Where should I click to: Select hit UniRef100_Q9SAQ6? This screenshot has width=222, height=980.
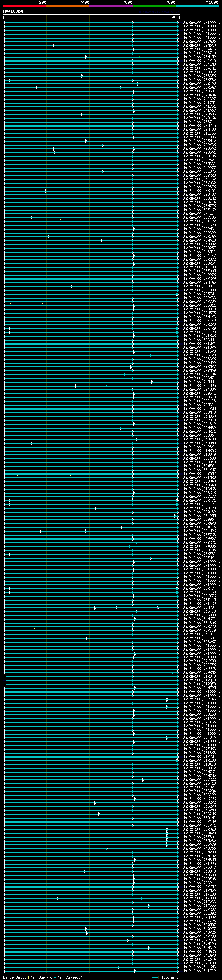pyautogui.click(x=199, y=41)
